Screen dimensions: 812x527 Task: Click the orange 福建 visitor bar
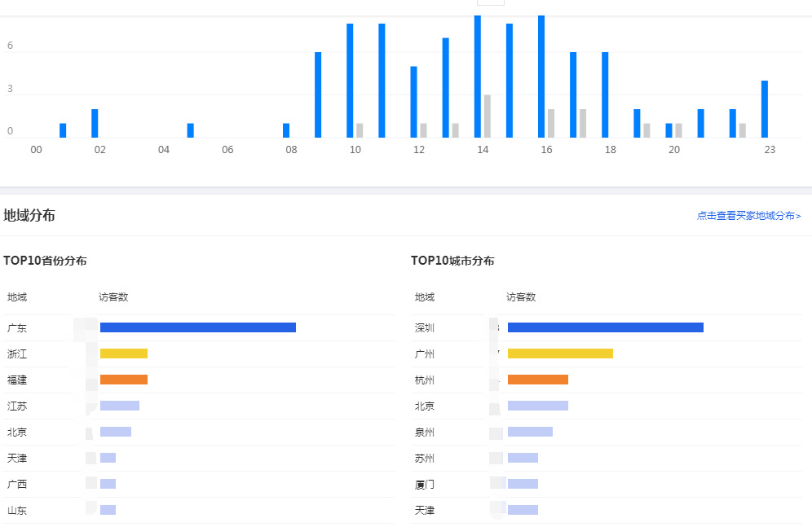click(x=124, y=380)
